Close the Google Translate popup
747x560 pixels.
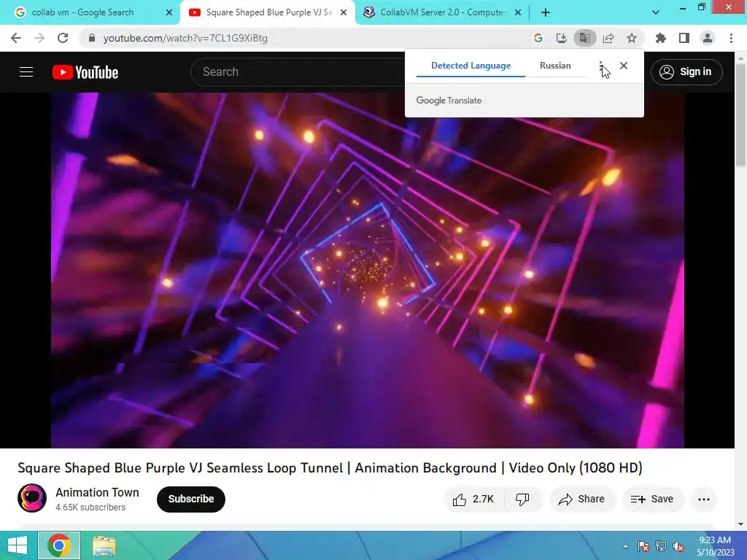click(x=624, y=66)
